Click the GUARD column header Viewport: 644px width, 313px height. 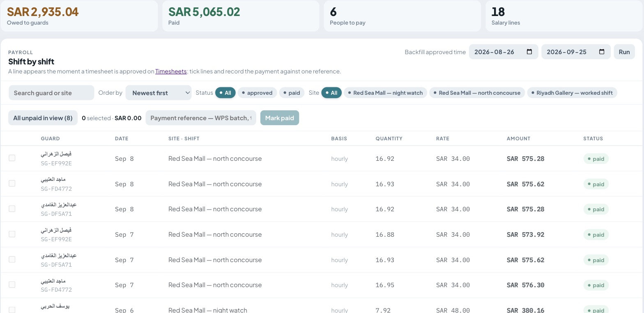point(50,139)
